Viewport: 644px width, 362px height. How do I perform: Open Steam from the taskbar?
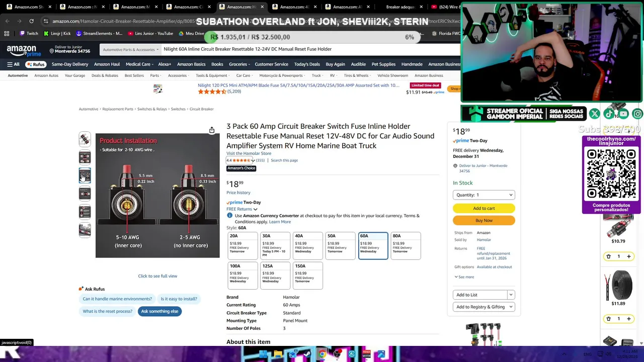(x=307, y=354)
